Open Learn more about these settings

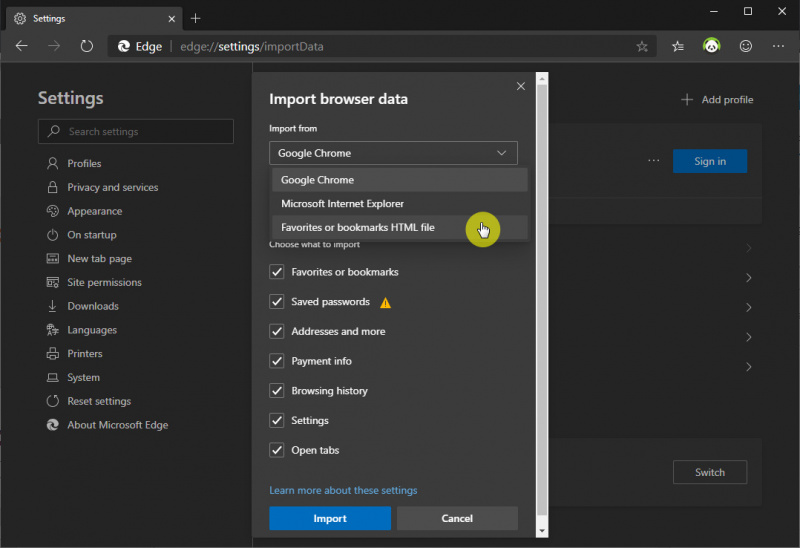coord(343,490)
